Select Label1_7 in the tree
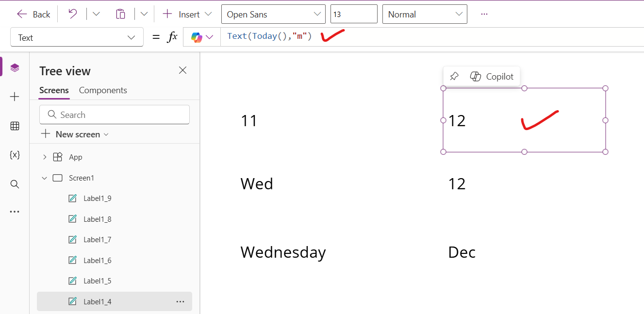Screen dimensions: 644x314 (x=97, y=239)
